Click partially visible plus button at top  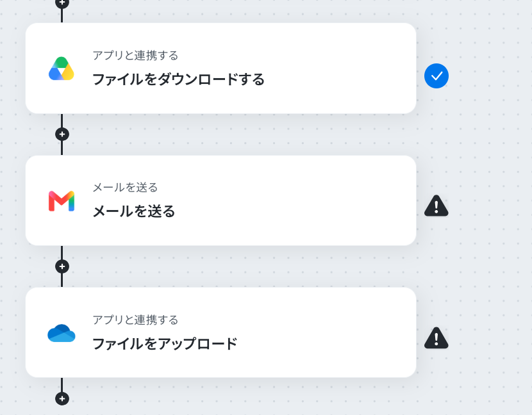tap(62, 3)
